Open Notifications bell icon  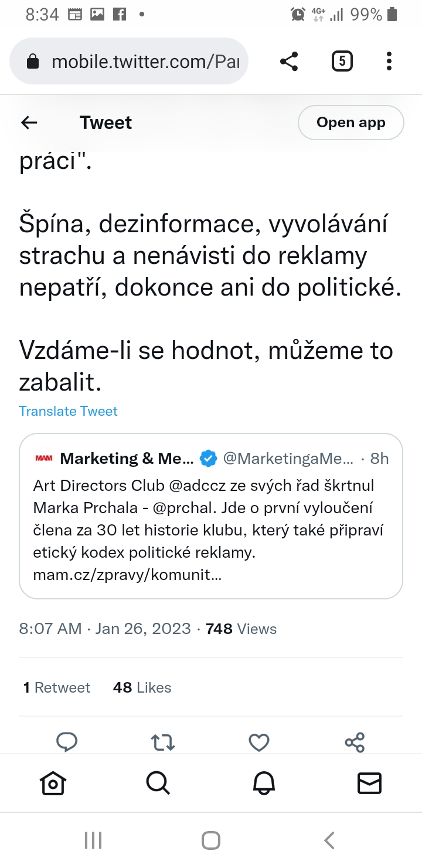[264, 783]
